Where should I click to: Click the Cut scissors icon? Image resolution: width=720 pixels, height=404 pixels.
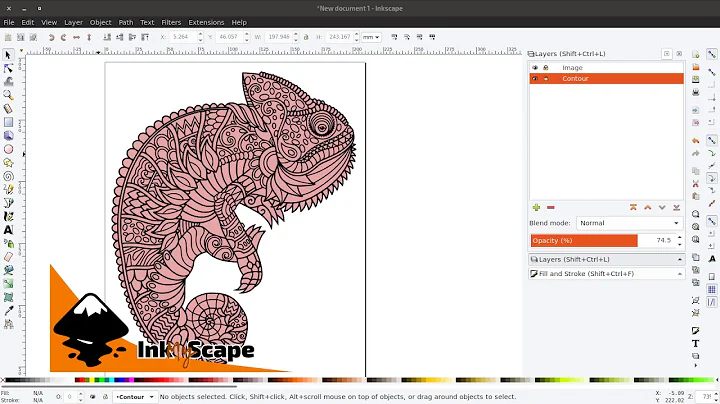pyautogui.click(x=696, y=184)
